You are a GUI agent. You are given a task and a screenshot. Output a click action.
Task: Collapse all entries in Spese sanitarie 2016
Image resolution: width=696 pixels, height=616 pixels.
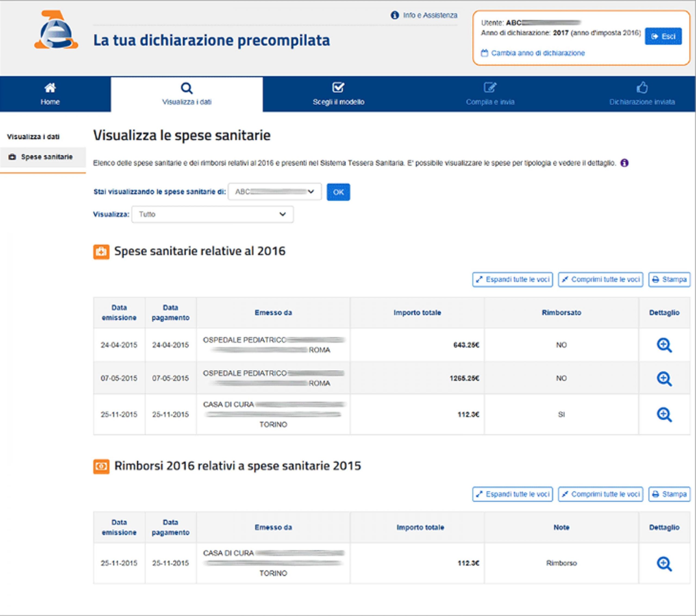(600, 280)
